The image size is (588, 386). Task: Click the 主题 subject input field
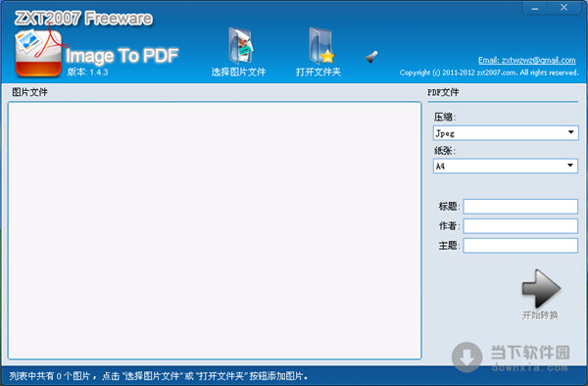(520, 246)
